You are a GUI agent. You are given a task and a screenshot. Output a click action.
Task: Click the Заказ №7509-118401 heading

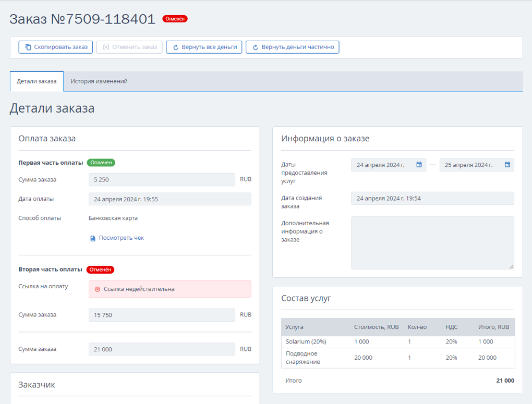[x=82, y=19]
